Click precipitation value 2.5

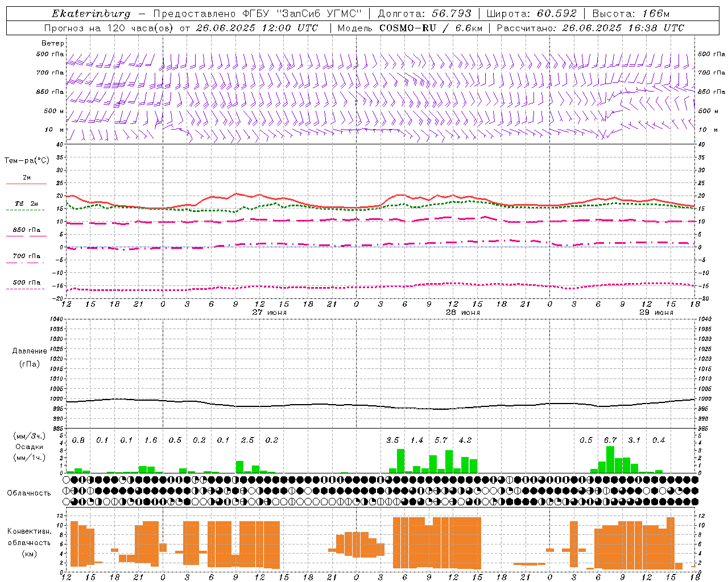point(247,440)
